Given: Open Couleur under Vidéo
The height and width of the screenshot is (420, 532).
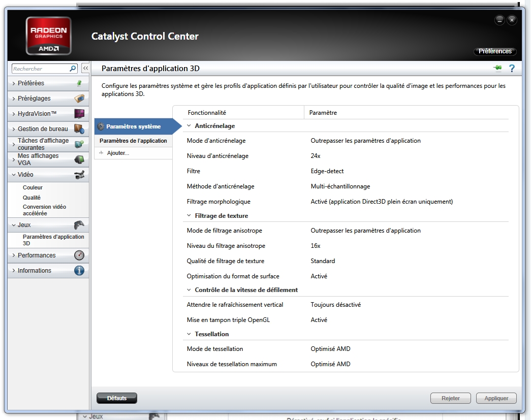Looking at the screenshot, I should pyautogui.click(x=33, y=187).
